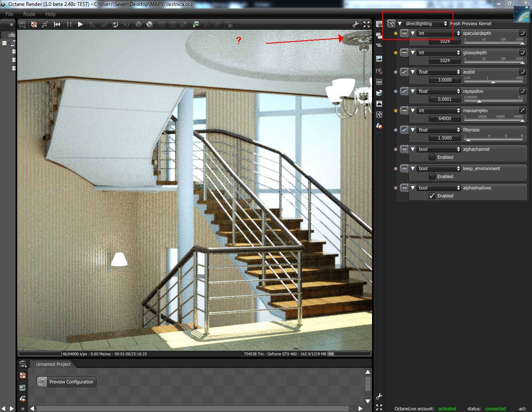The height and width of the screenshot is (412, 532).
Task: Open the directlighting kernel type dropdown
Action: coord(426,24)
